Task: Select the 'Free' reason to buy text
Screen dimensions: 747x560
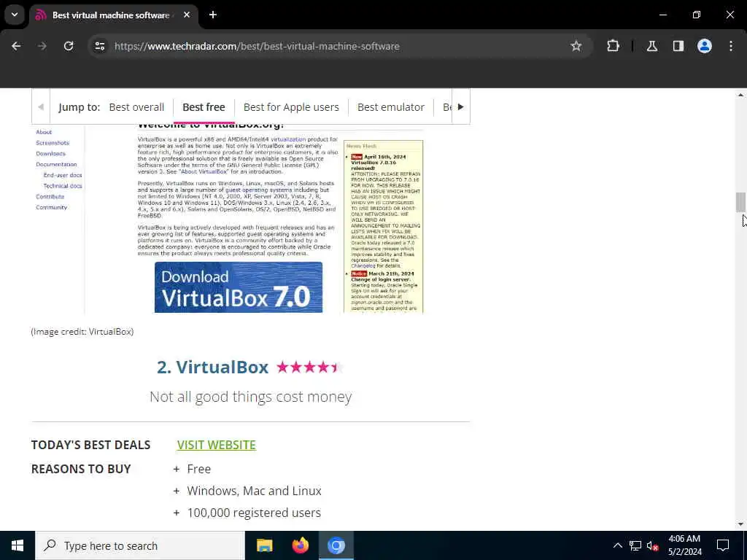Action: [x=198, y=469]
